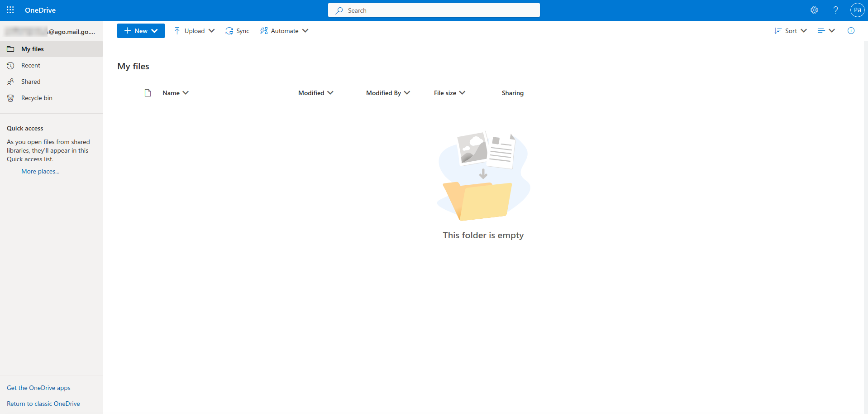
Task: Click the More places link
Action: coord(40,171)
